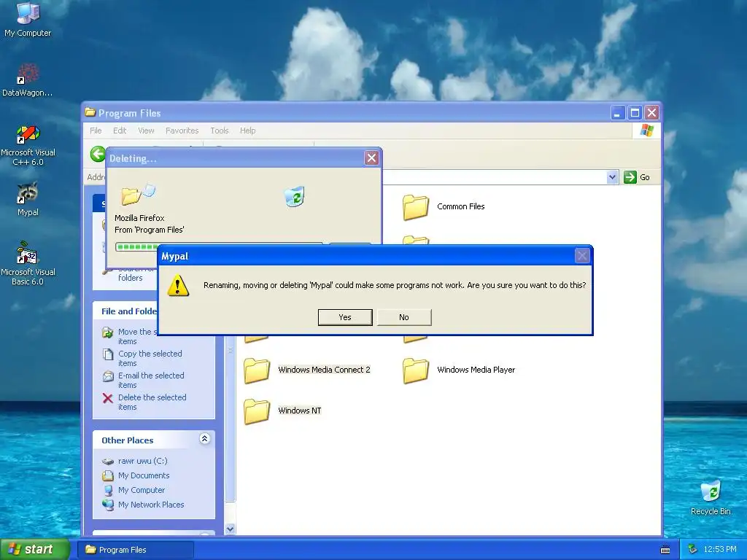Screen dimensions: 747x560
Task: Select the Windows NT folder icon
Action: pyautogui.click(x=257, y=411)
